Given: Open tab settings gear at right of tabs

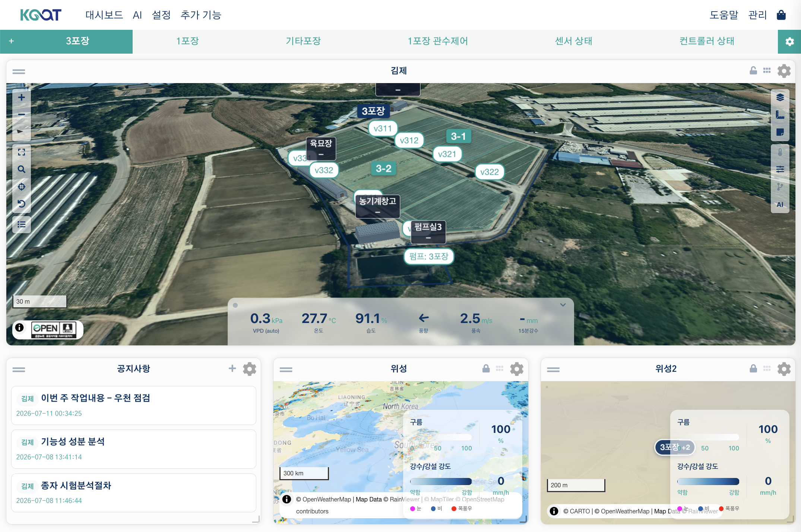Looking at the screenshot, I should pos(789,41).
